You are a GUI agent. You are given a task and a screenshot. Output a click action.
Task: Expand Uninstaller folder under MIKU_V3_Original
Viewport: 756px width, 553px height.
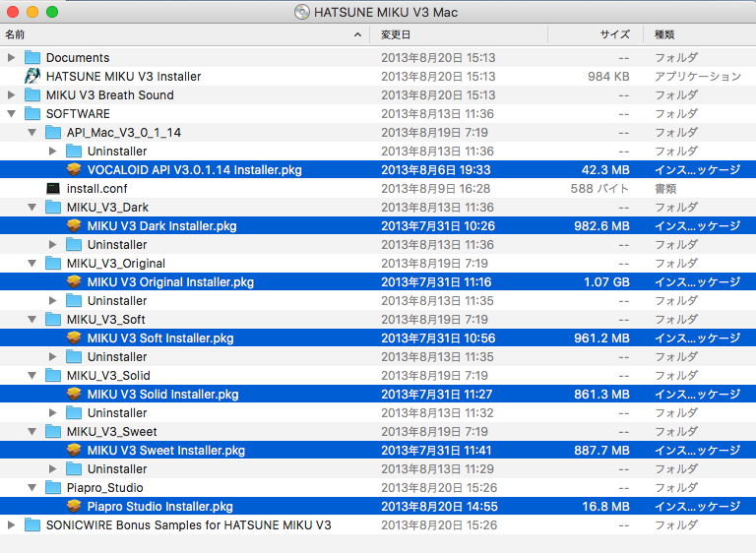(x=52, y=300)
